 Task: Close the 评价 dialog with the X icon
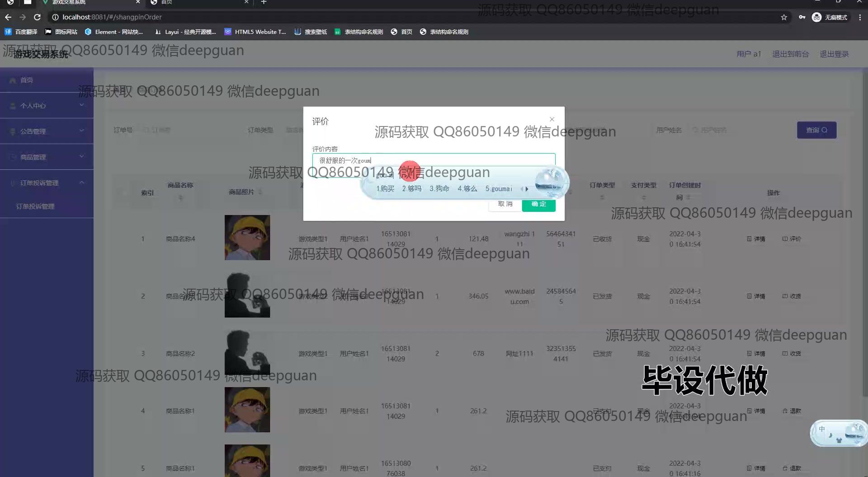tap(552, 119)
